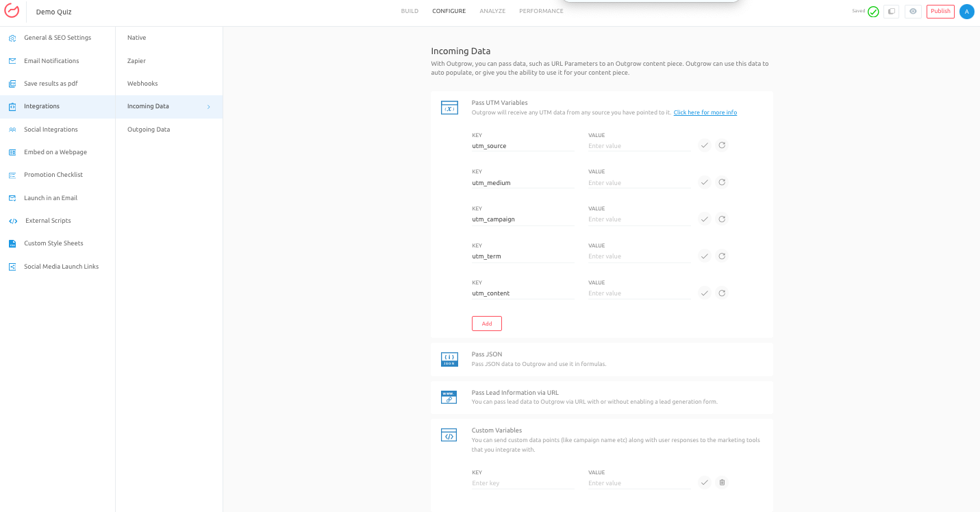Click the Email Notifications envelope icon
This screenshot has height=512, width=980.
12,61
